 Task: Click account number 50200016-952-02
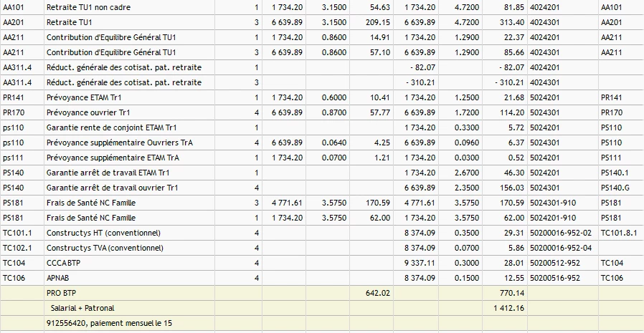561,233
